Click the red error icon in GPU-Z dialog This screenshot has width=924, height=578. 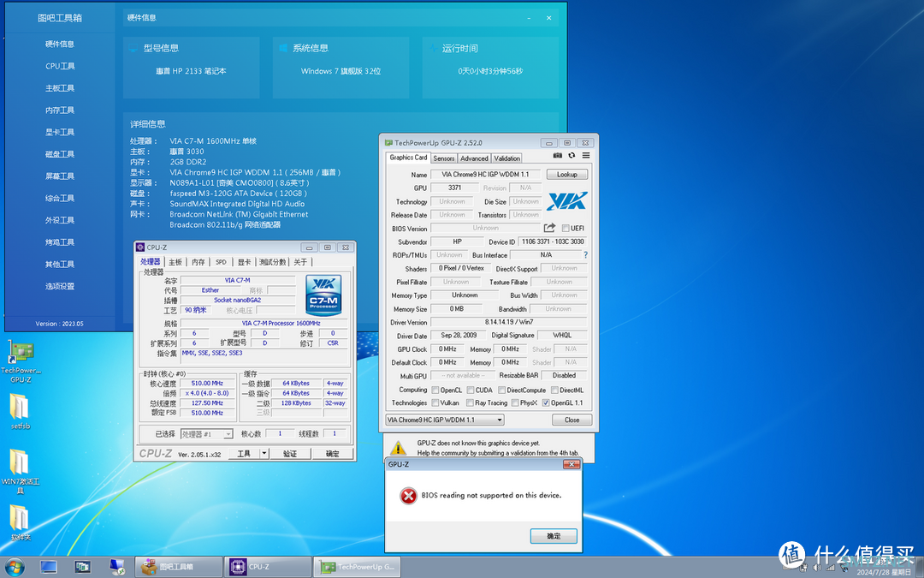[x=408, y=496]
